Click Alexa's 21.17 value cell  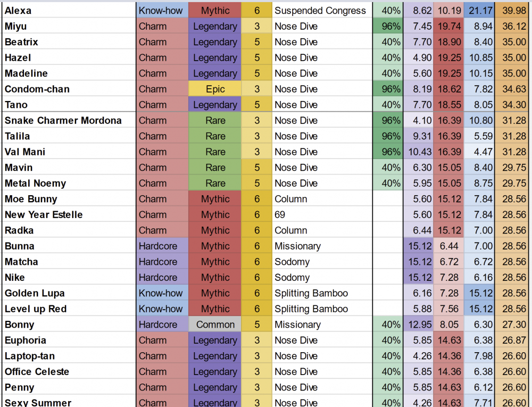pyautogui.click(x=479, y=11)
